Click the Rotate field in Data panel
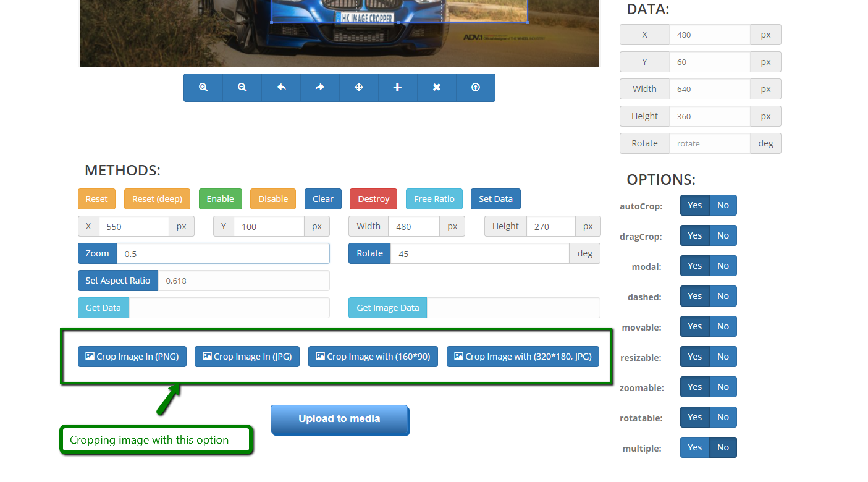 point(709,143)
